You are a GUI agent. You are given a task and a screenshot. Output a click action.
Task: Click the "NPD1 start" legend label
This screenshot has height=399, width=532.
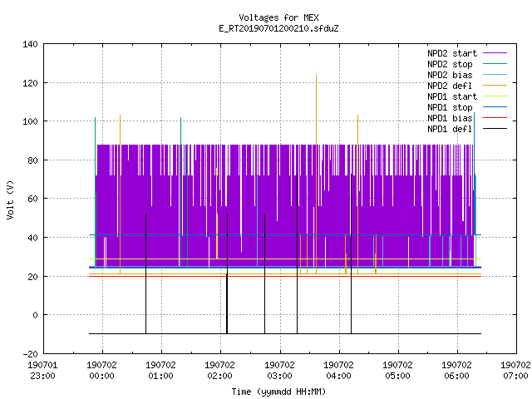[x=452, y=96]
